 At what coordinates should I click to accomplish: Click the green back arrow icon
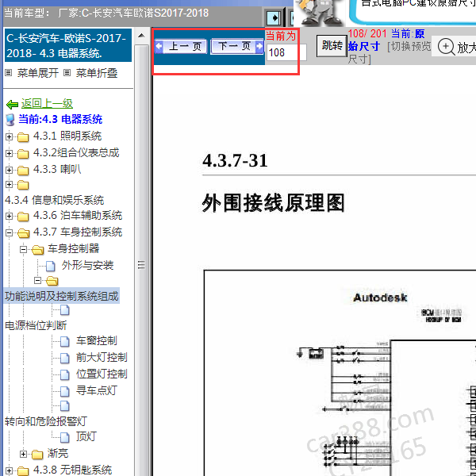(13, 105)
